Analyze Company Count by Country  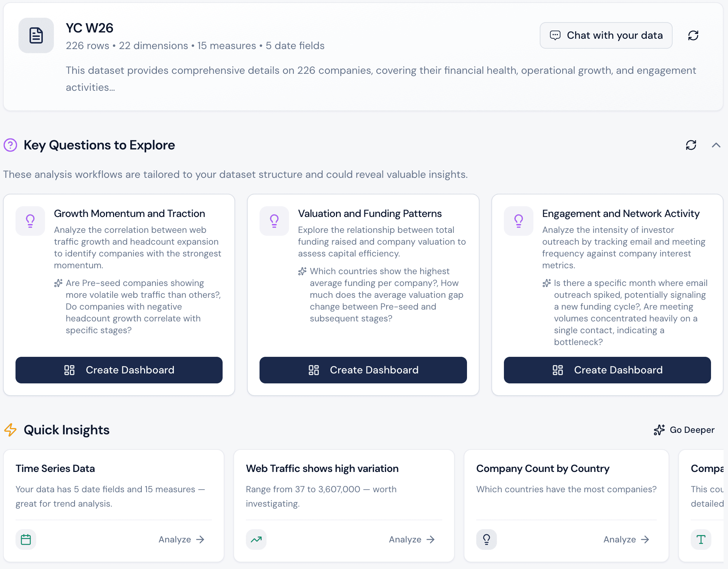click(x=626, y=539)
